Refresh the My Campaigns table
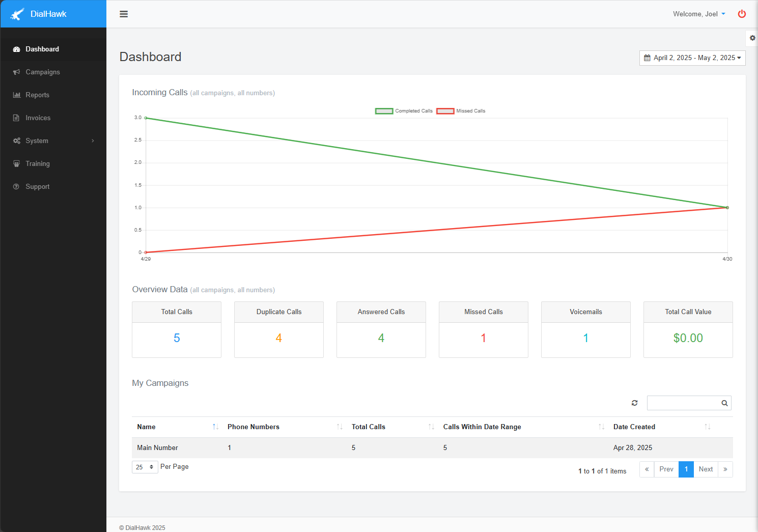This screenshot has height=532, width=758. [x=634, y=403]
